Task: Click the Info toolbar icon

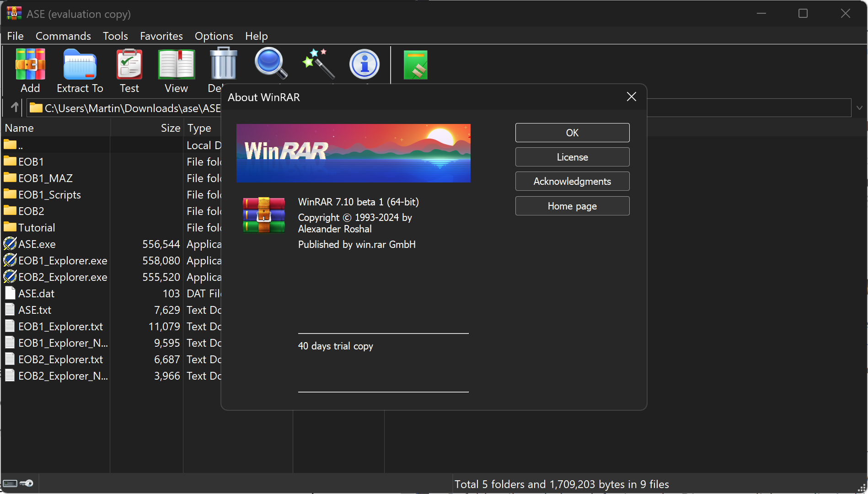Action: (364, 64)
